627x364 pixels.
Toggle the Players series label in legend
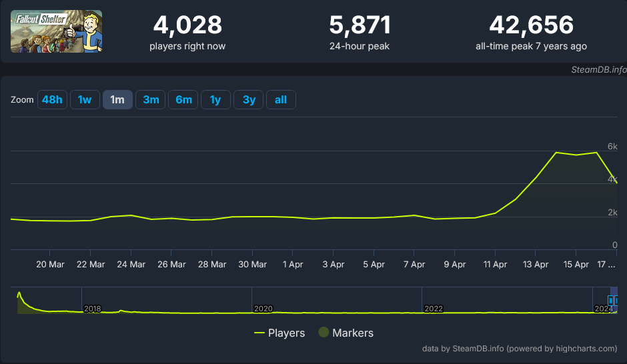click(286, 333)
